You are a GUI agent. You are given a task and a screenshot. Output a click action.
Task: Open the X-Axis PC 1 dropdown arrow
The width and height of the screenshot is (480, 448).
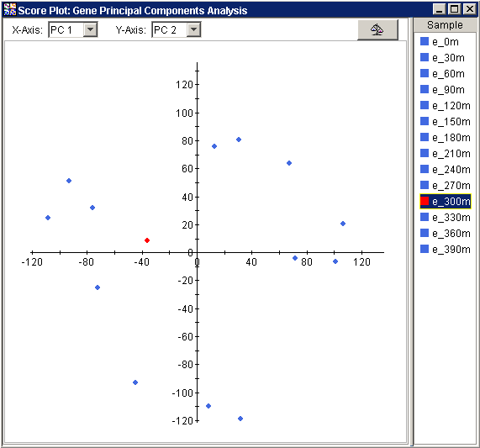pyautogui.click(x=90, y=29)
